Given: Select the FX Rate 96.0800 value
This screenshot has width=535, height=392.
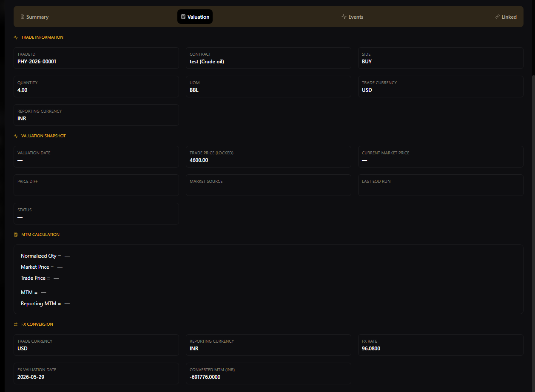Looking at the screenshot, I should pyautogui.click(x=371, y=349).
